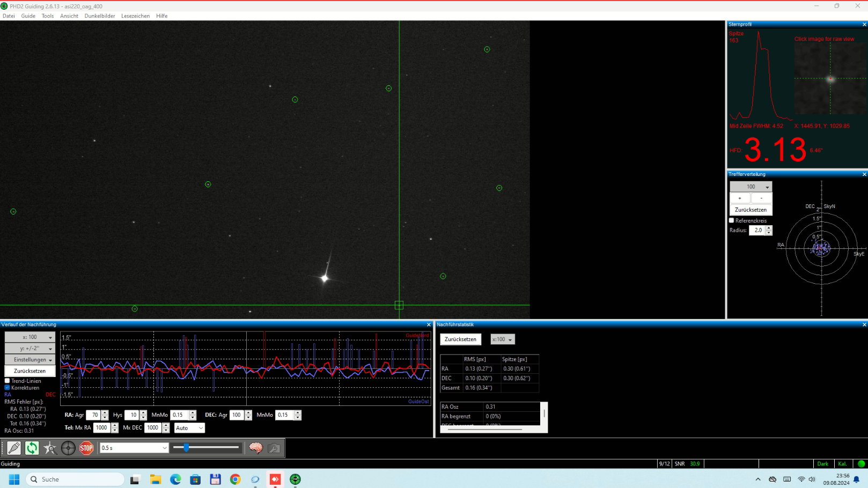Zoom in target plot with + button
868x488 pixels.
(740, 198)
